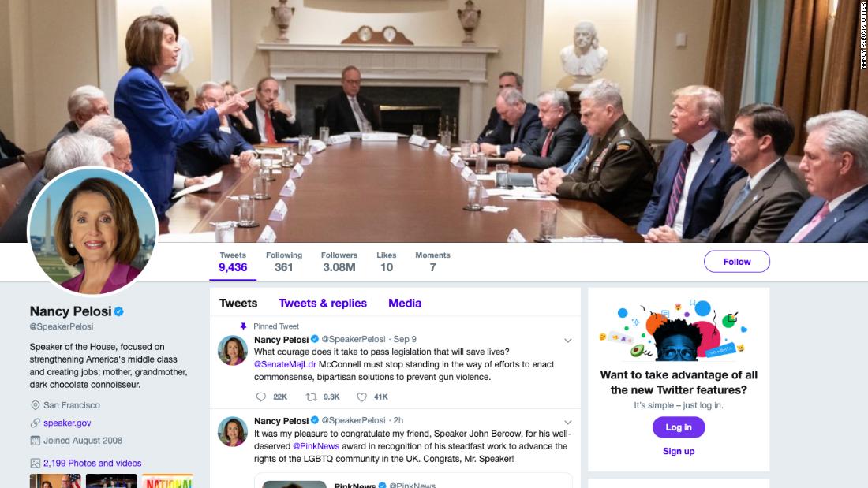
Task: Like the pinned tweet via heart icon
Action: (361, 397)
